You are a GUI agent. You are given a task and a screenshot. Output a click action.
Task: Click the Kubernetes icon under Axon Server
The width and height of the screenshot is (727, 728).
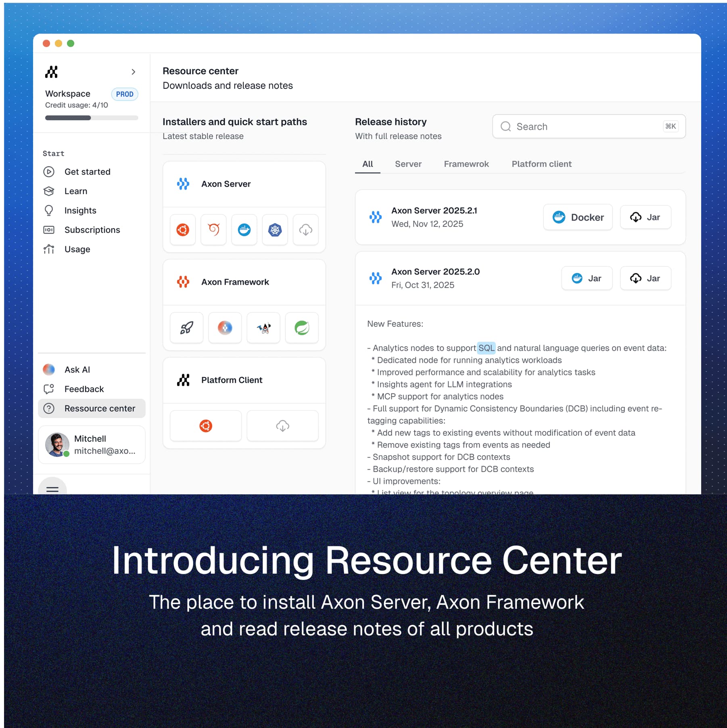click(x=275, y=230)
